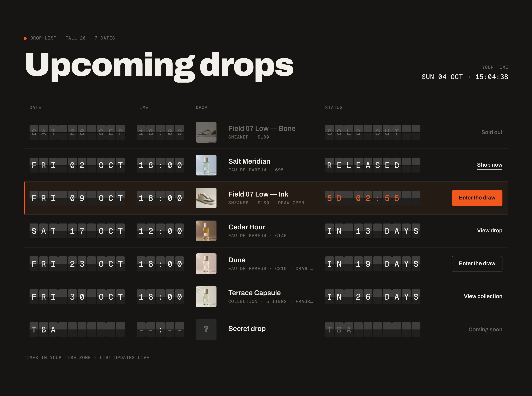Click the 12:00 time display for Cedar Hour
The image size is (532, 396).
tap(160, 231)
